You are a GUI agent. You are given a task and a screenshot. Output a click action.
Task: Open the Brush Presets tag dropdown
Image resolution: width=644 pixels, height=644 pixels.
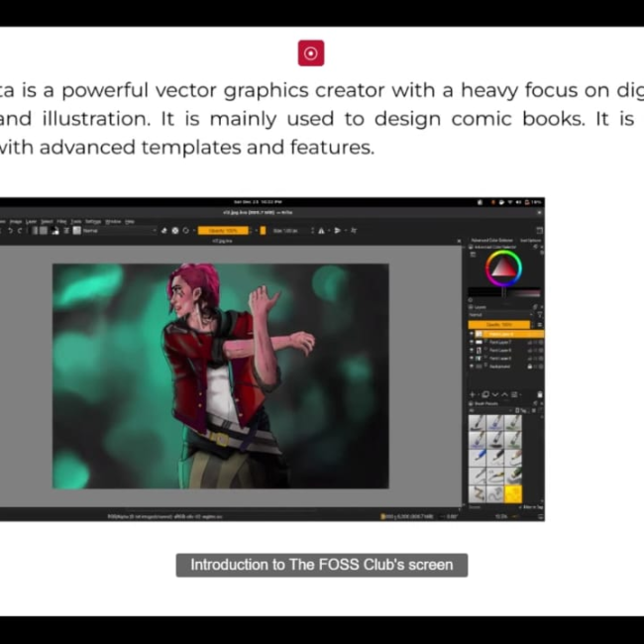click(490, 410)
